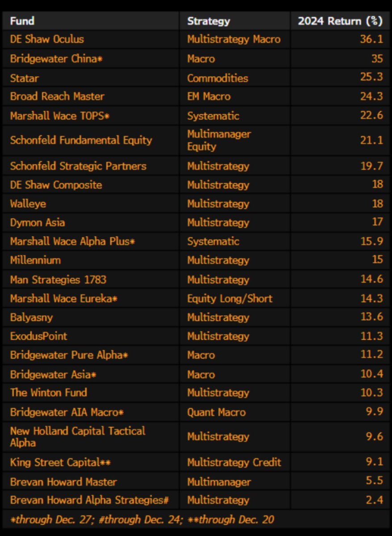Click the Balyasny fund name

pyautogui.click(x=31, y=318)
